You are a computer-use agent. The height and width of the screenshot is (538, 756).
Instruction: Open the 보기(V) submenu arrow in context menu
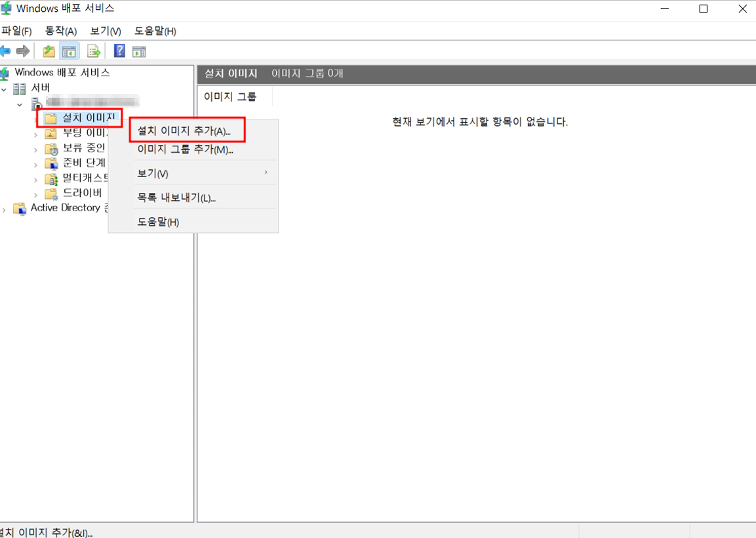(x=266, y=173)
